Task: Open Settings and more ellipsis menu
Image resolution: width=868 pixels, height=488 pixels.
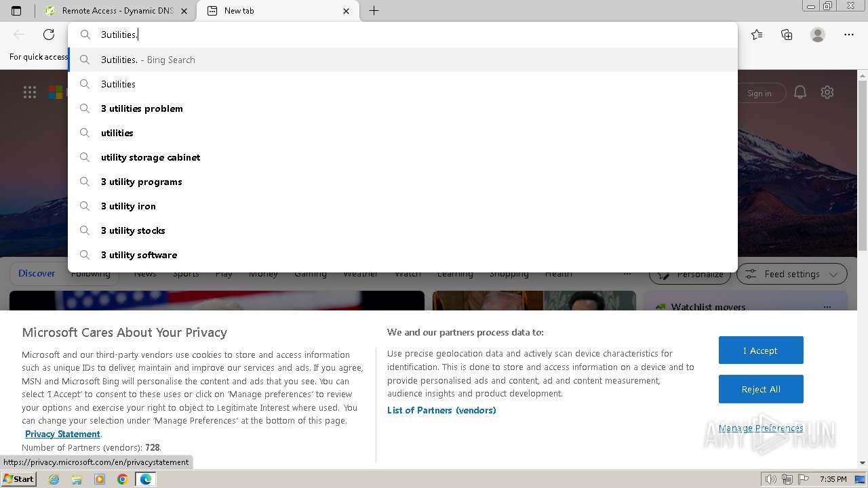Action: [849, 35]
